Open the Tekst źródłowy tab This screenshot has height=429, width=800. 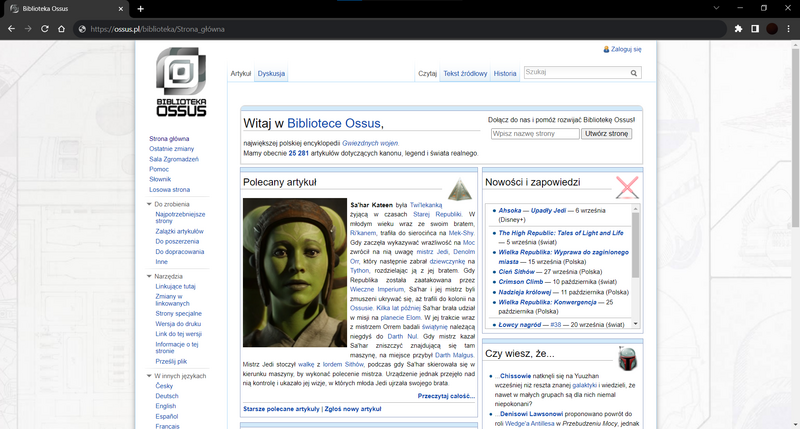coord(465,73)
